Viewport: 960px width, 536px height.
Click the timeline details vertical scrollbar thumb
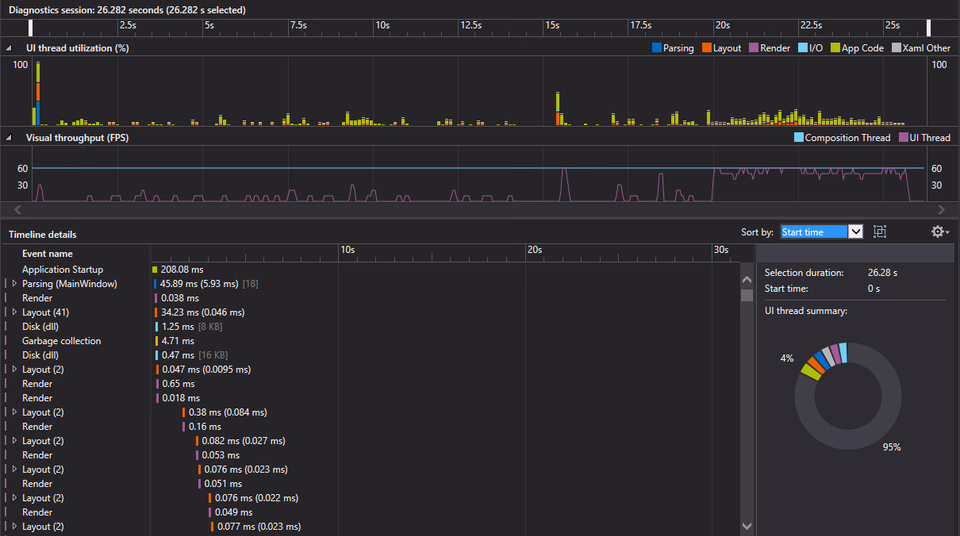click(x=747, y=295)
